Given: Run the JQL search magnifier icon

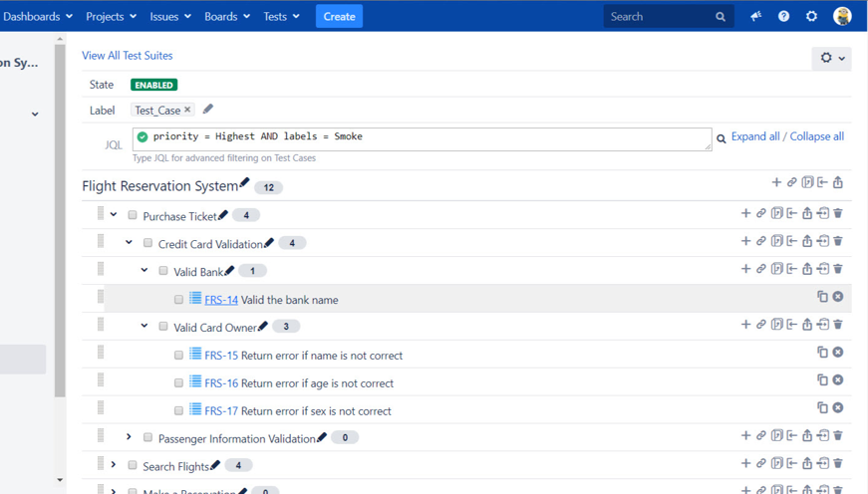Looking at the screenshot, I should pyautogui.click(x=722, y=138).
